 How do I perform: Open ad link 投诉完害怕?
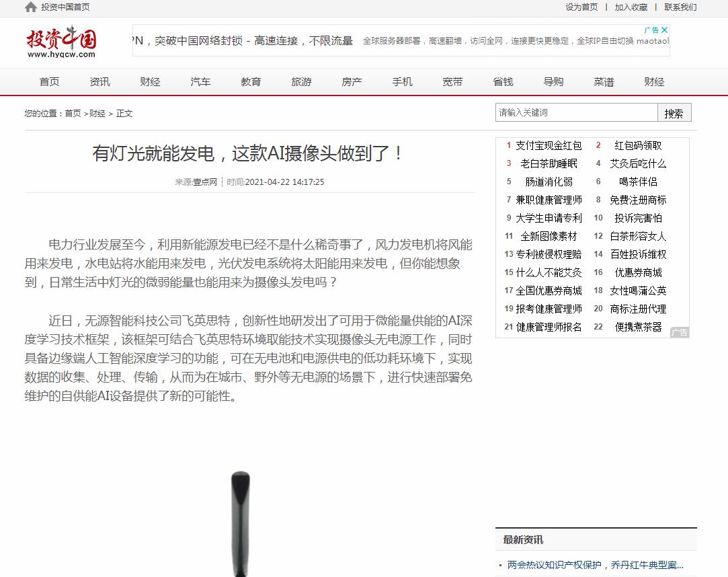point(638,218)
